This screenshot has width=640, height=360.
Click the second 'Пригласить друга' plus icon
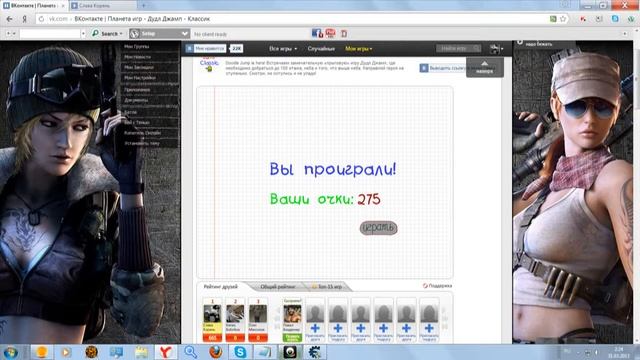point(338,328)
